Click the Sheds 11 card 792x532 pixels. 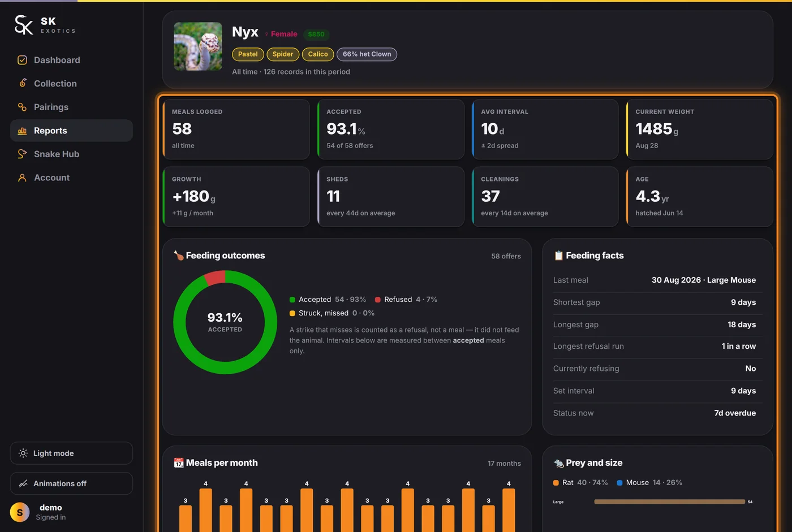391,197
